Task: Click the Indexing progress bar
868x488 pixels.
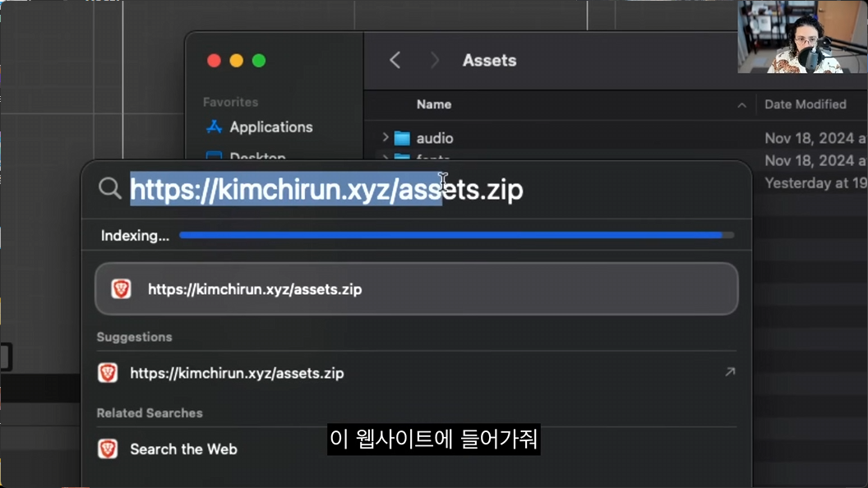Action: point(457,235)
